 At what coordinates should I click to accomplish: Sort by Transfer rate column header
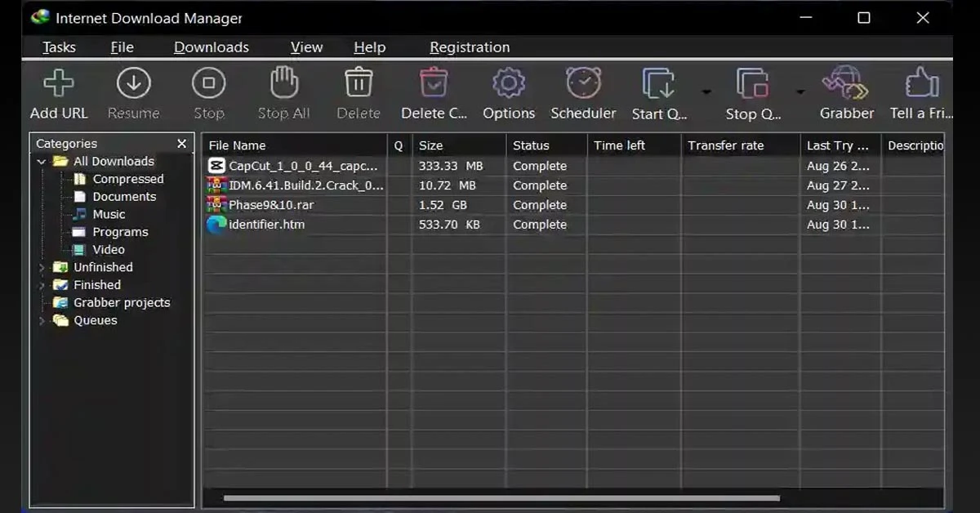[x=741, y=145]
